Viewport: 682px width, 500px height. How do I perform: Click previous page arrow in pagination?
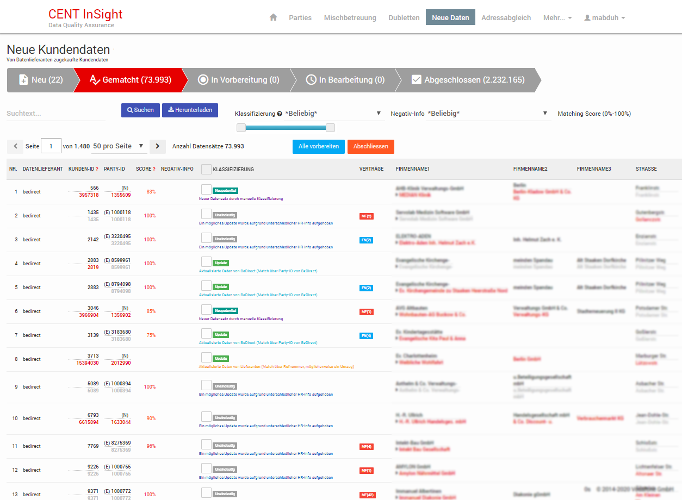tap(13, 146)
